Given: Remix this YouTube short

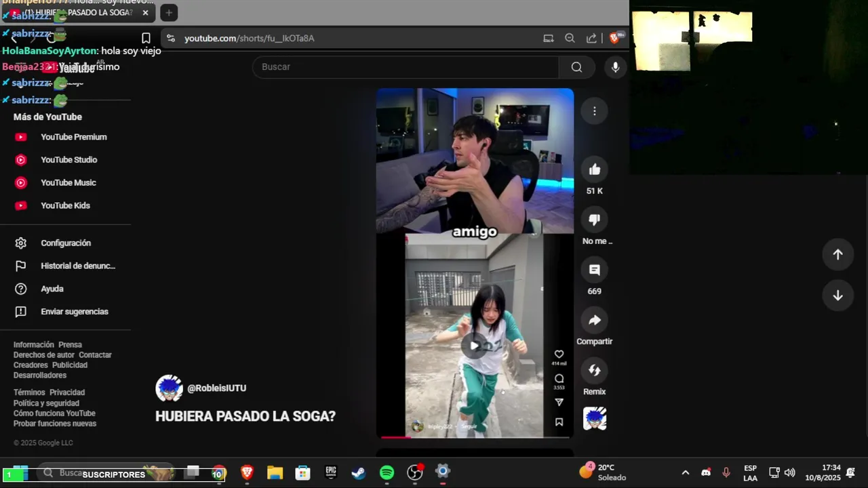Looking at the screenshot, I should tap(595, 370).
